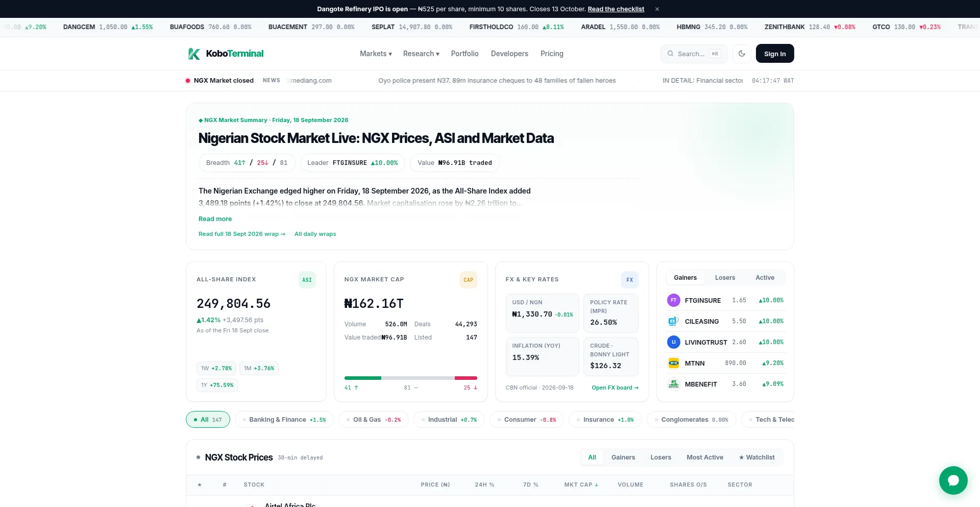The height and width of the screenshot is (507, 980).
Task: Open ZENITHBANK in the ticker strip
Action: click(x=810, y=27)
